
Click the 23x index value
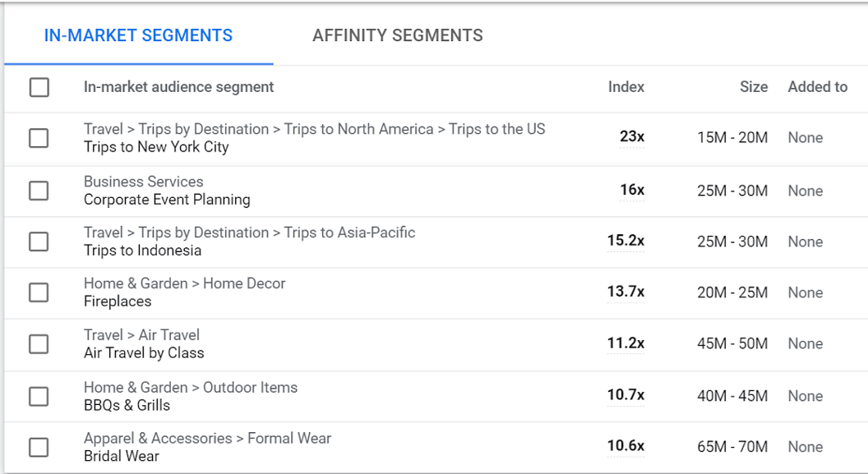tap(631, 137)
